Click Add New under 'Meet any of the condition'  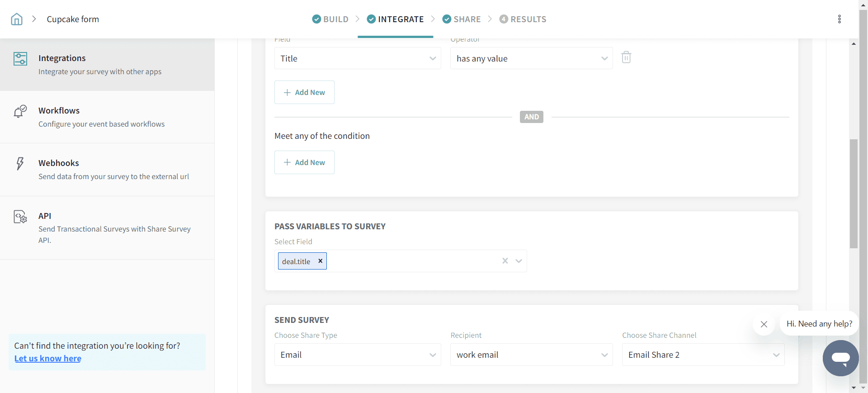304,162
